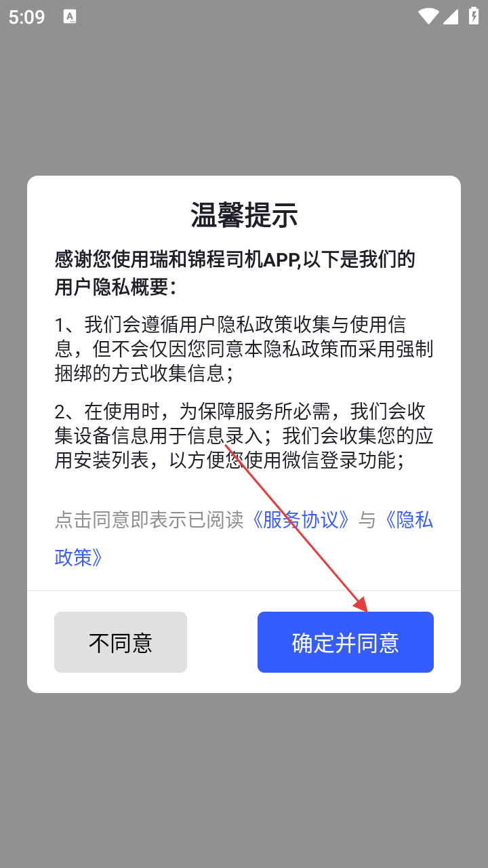The image size is (488, 868).
Task: Tap the 5:09 clock in status bar
Action: pos(27,17)
